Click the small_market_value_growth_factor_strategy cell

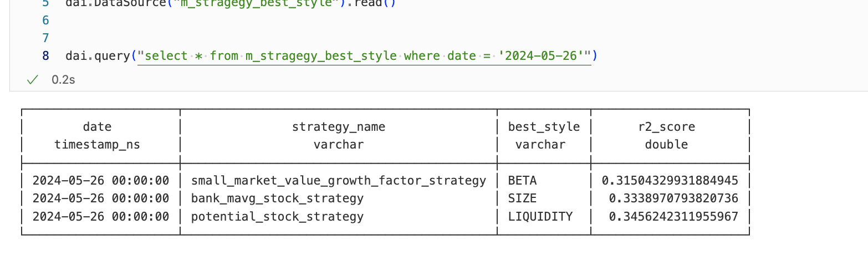click(338, 181)
